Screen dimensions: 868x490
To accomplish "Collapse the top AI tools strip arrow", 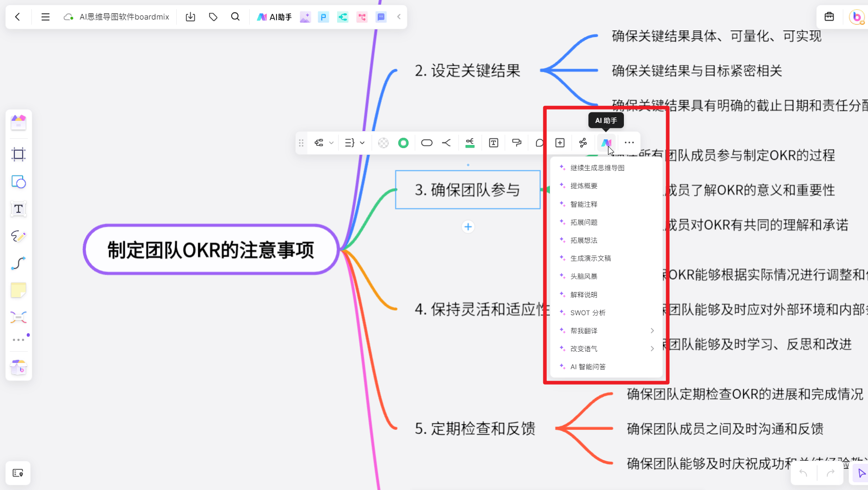I will click(399, 17).
